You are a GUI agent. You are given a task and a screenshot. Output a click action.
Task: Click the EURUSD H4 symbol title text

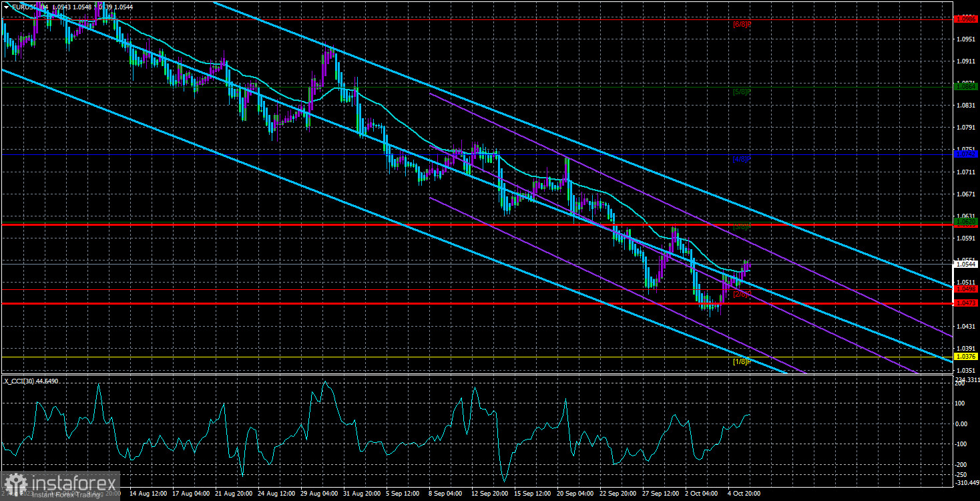click(31, 6)
